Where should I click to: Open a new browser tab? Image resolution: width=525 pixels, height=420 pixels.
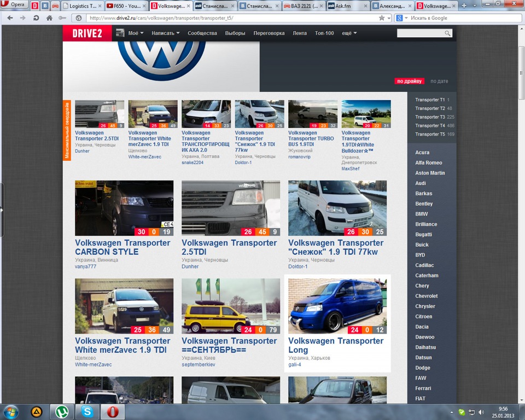(x=464, y=5)
